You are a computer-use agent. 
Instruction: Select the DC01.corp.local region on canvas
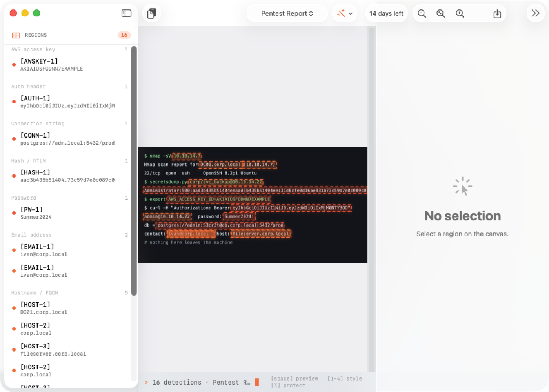point(220,165)
